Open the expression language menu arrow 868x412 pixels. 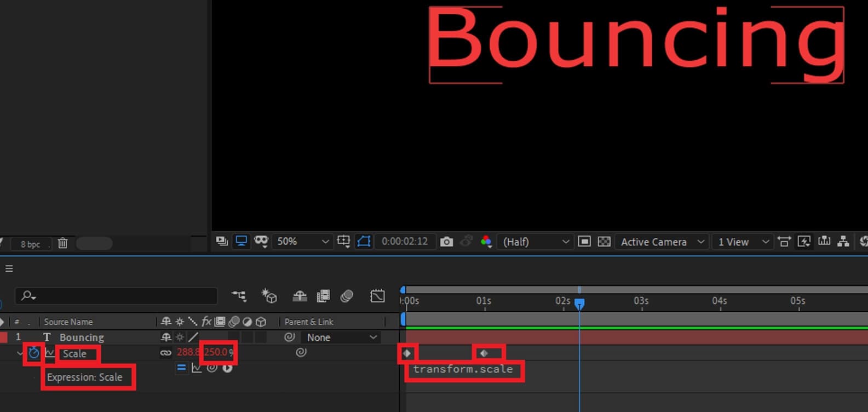[x=227, y=368]
